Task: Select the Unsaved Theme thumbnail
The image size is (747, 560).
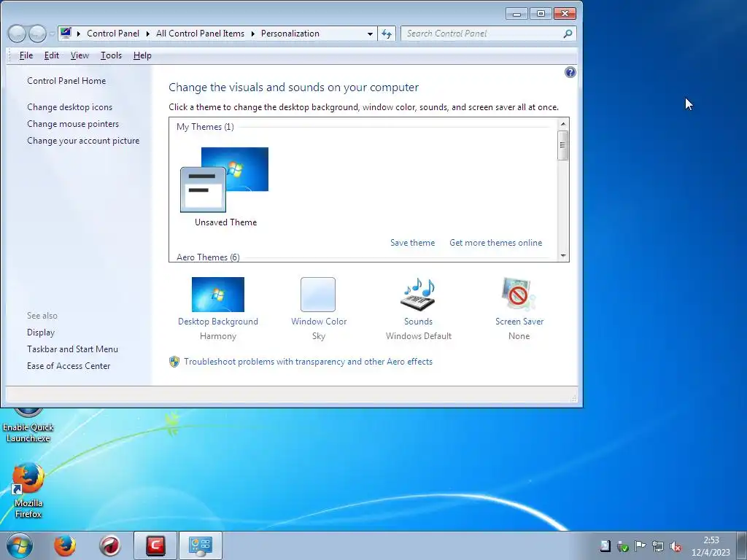Action: click(x=225, y=180)
